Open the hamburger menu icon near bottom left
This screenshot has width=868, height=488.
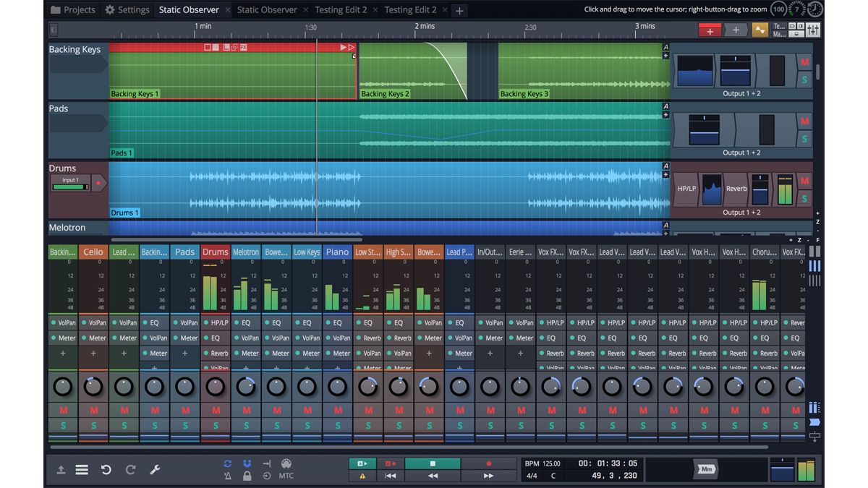pyautogui.click(x=82, y=469)
